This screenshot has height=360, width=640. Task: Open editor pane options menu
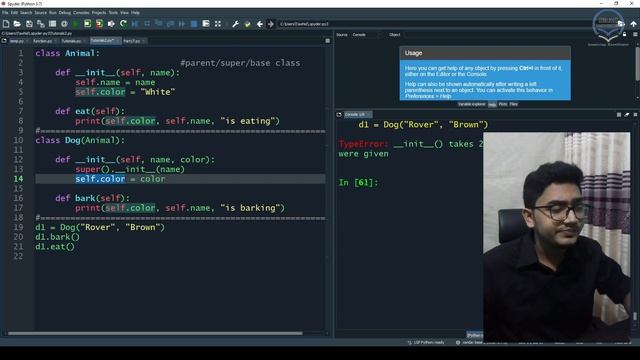327,41
